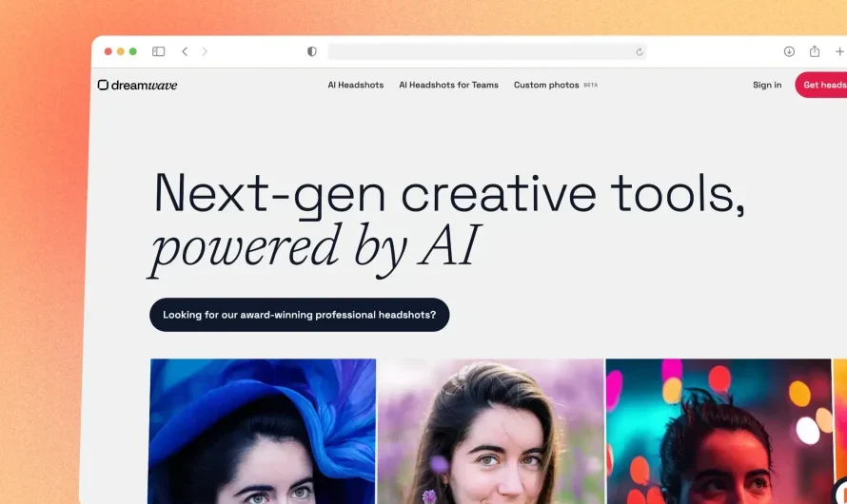Focus the browser address bar

coord(486,51)
